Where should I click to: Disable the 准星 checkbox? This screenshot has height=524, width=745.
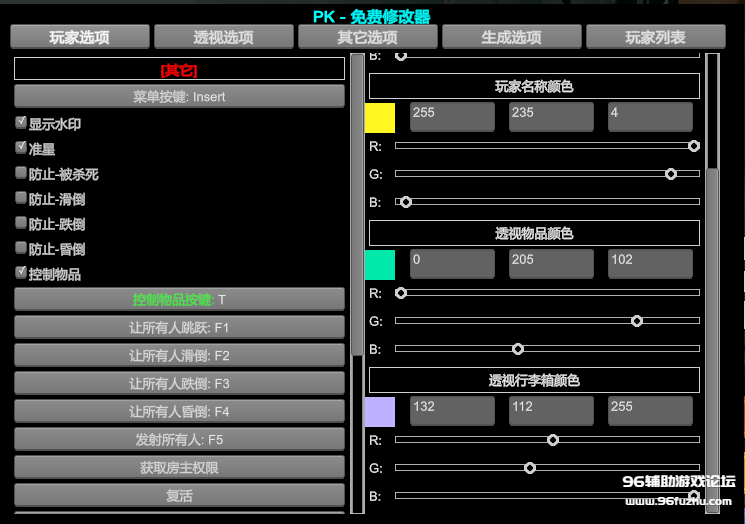point(21,148)
